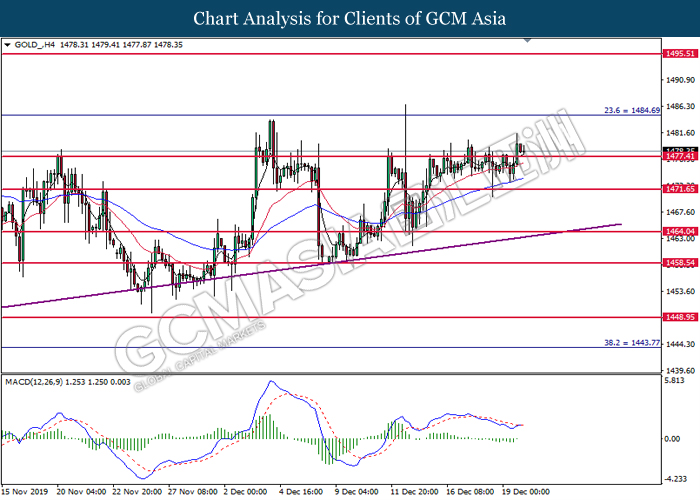The width and height of the screenshot is (700, 500).
Task: Click the 19 Dec 00:00 time label
Action: [525, 492]
